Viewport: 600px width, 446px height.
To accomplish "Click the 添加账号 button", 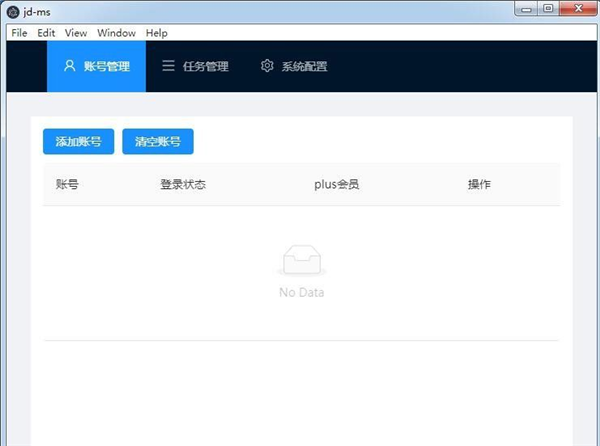I will pyautogui.click(x=78, y=142).
